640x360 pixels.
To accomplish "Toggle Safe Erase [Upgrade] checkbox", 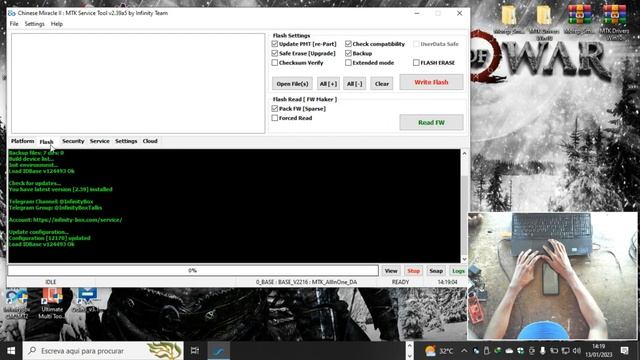I will (275, 53).
